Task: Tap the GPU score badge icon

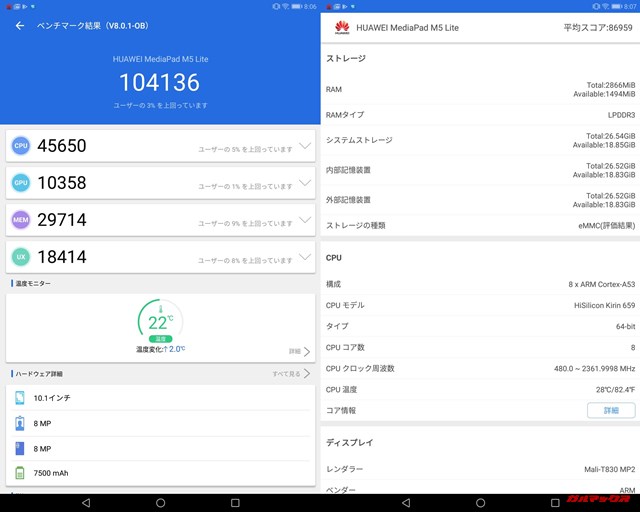Action: 21,183
